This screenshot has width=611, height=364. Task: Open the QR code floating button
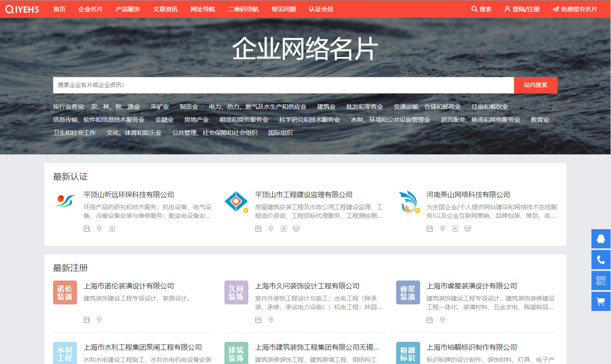pyautogui.click(x=601, y=281)
